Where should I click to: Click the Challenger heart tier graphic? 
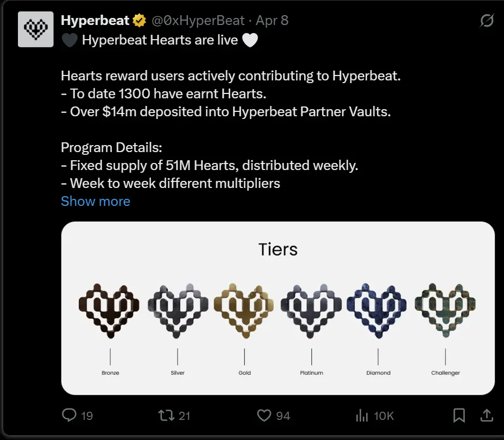445,310
